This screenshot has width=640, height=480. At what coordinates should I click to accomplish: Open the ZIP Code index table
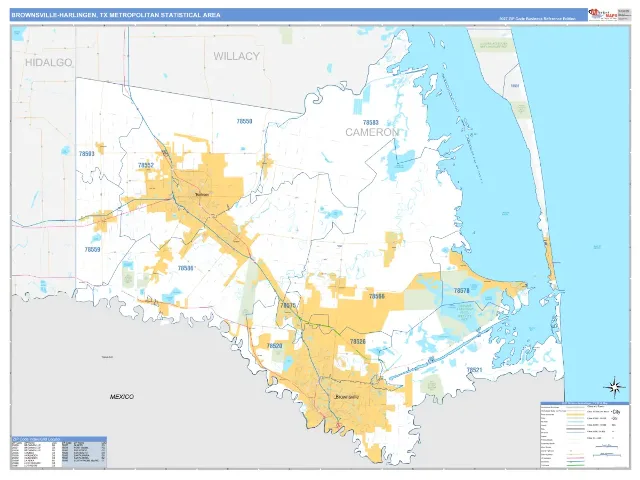59,452
